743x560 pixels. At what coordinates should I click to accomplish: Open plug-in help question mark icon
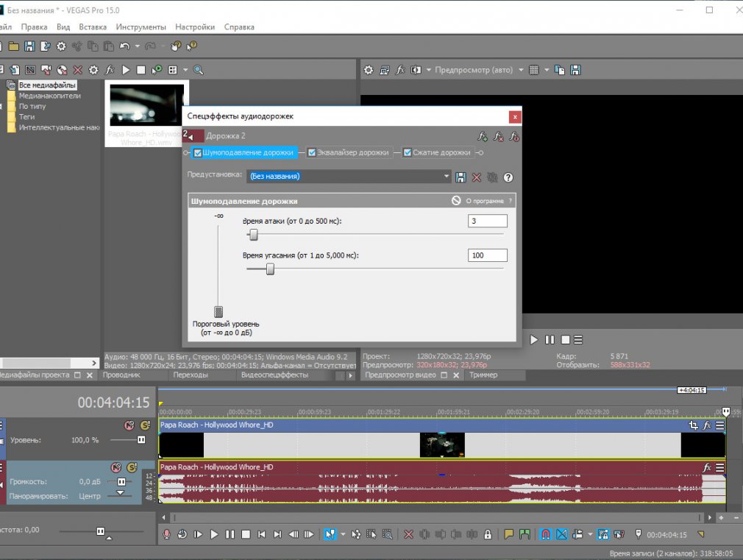(x=508, y=177)
